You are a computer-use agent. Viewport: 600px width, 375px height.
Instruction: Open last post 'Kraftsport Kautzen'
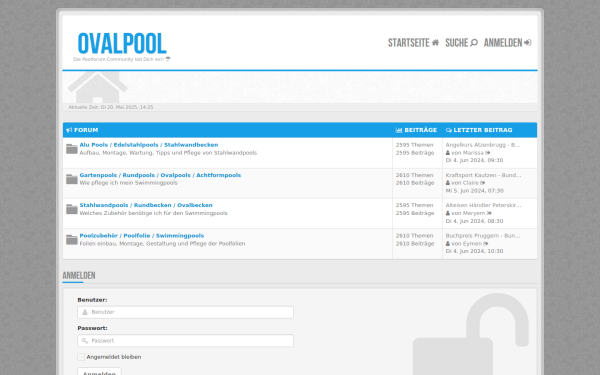(483, 175)
